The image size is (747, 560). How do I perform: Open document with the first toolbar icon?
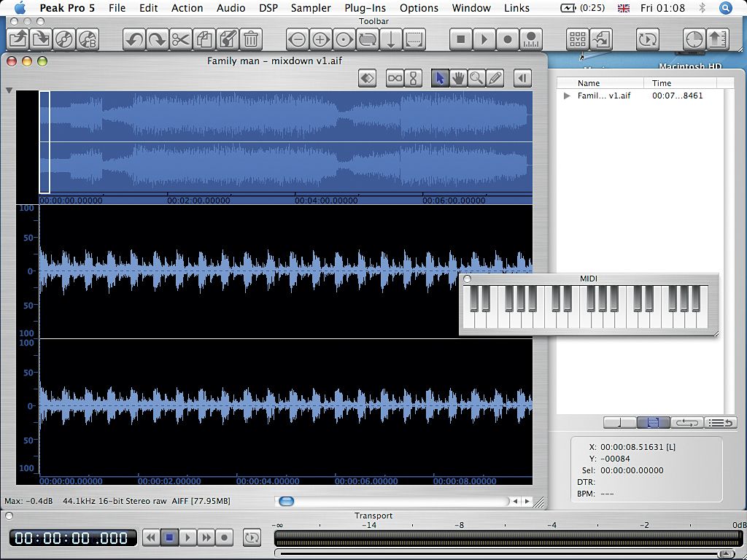coord(18,39)
